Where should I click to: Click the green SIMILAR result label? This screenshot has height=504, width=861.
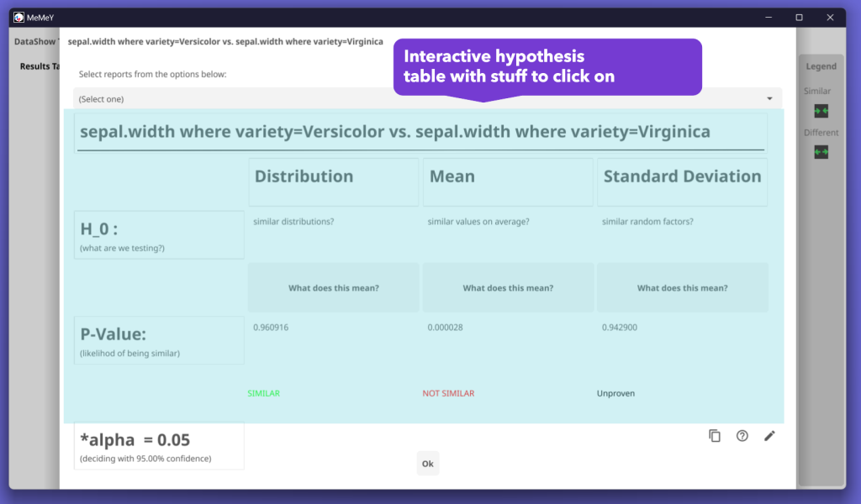pos(264,393)
